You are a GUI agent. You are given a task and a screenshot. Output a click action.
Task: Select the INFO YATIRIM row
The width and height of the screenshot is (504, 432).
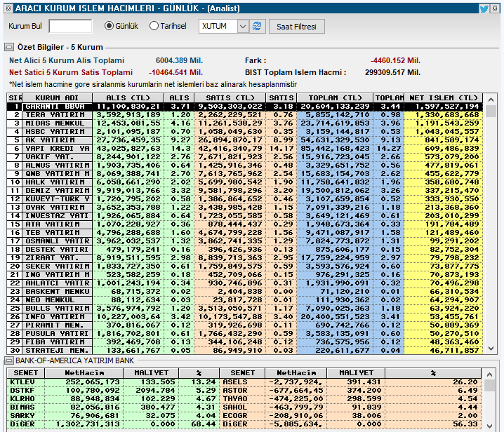point(244,317)
